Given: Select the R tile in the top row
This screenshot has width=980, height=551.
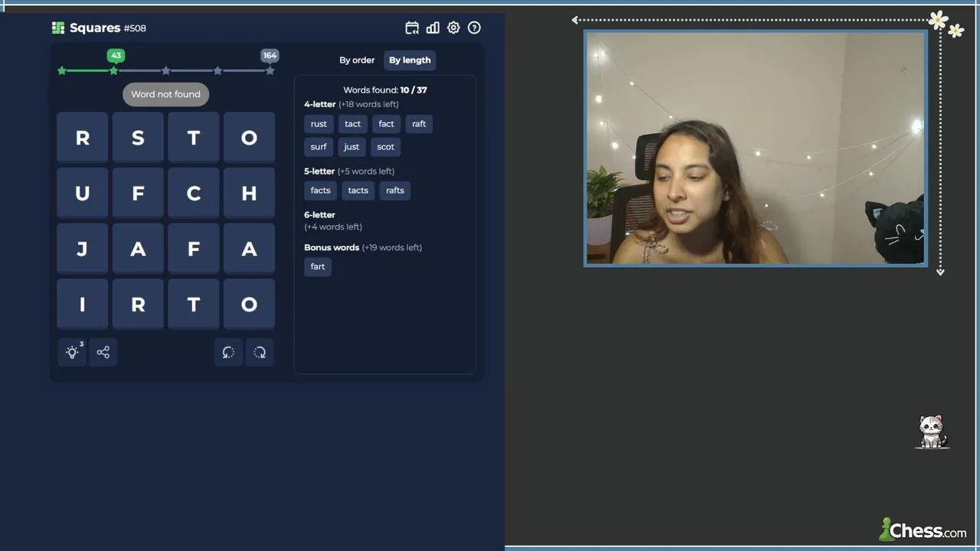Looking at the screenshot, I should click(x=82, y=138).
